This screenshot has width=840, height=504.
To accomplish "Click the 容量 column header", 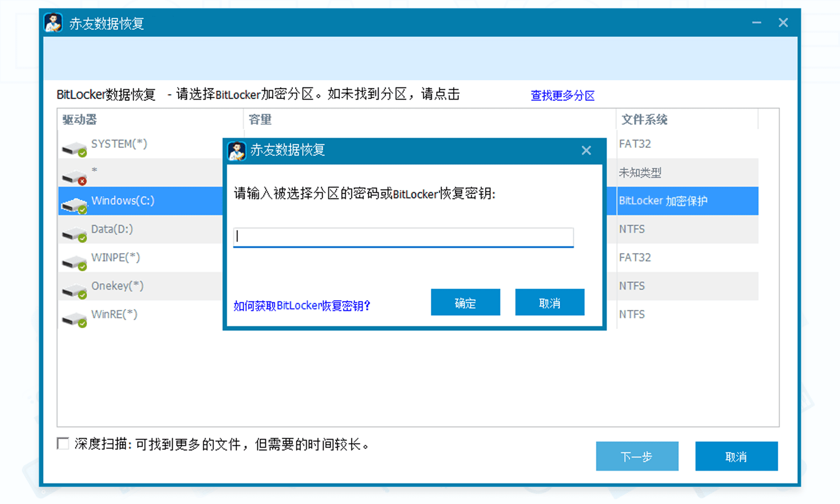I will click(x=260, y=119).
